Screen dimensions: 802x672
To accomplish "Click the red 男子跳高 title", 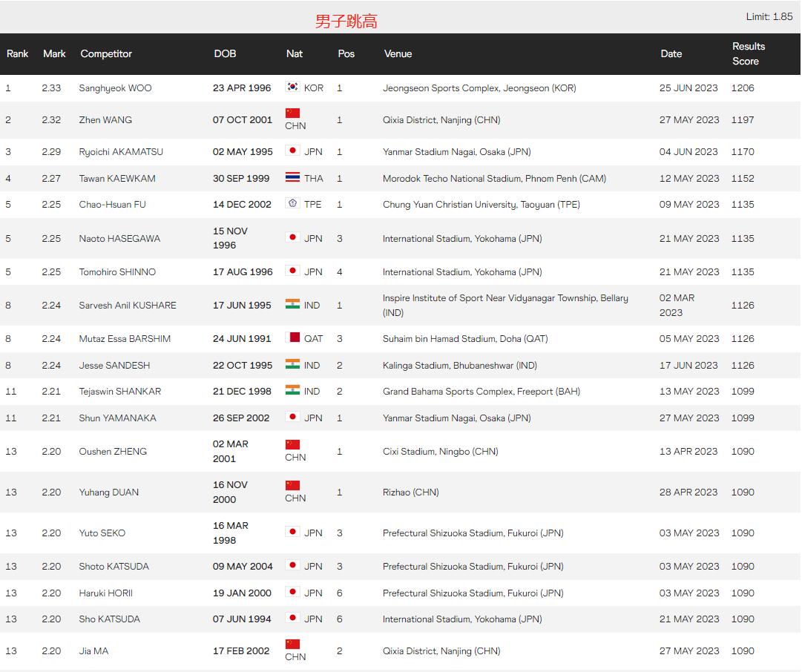I will tap(346, 21).
